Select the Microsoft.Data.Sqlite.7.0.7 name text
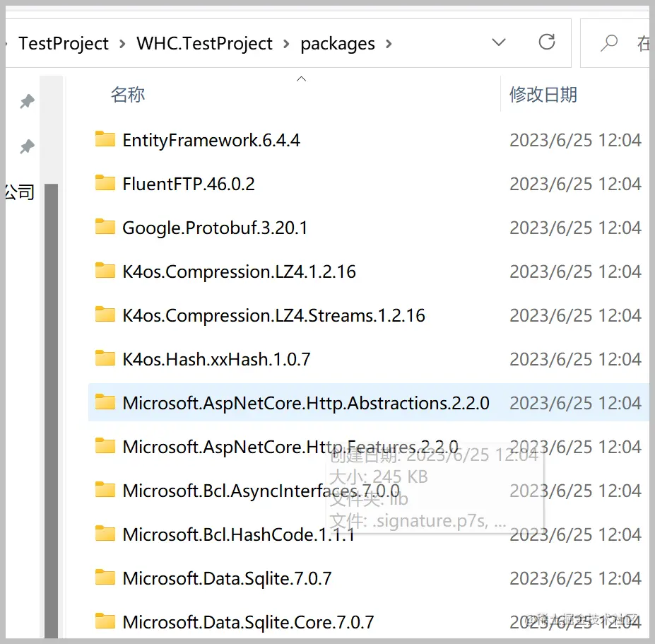Image resolution: width=655 pixels, height=644 pixels. tap(227, 579)
